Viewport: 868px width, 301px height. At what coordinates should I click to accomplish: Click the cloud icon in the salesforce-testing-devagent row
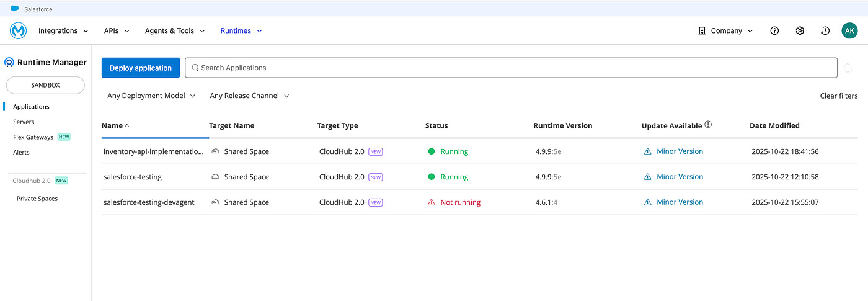click(215, 202)
